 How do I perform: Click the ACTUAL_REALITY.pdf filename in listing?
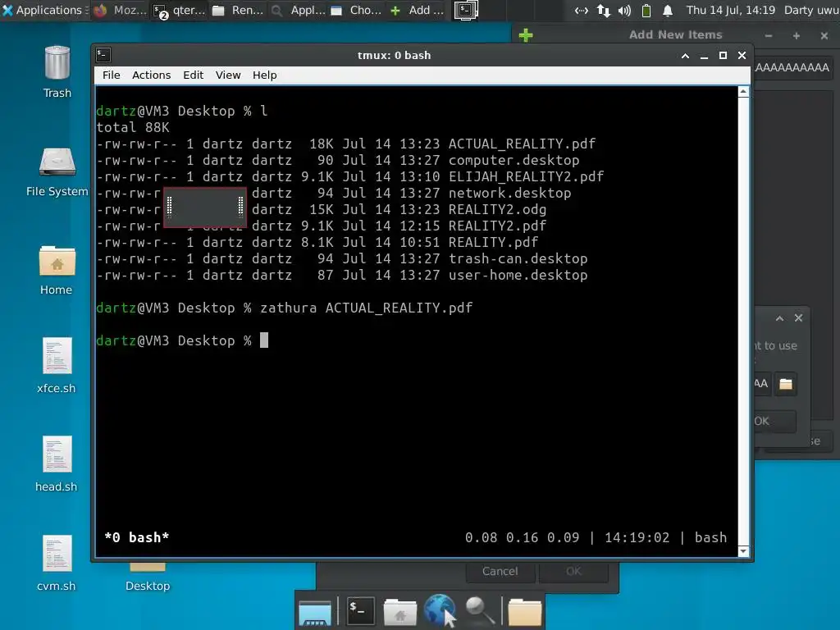click(x=522, y=144)
